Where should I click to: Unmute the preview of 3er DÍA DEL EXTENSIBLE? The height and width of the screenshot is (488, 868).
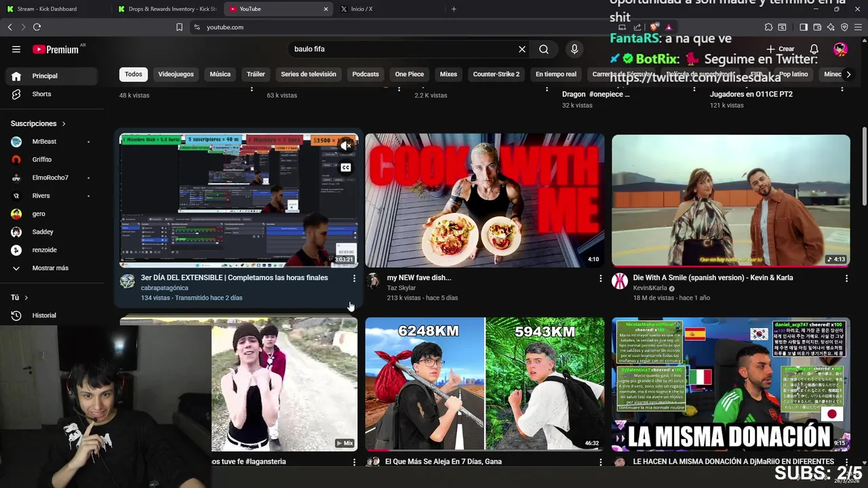coord(346,146)
